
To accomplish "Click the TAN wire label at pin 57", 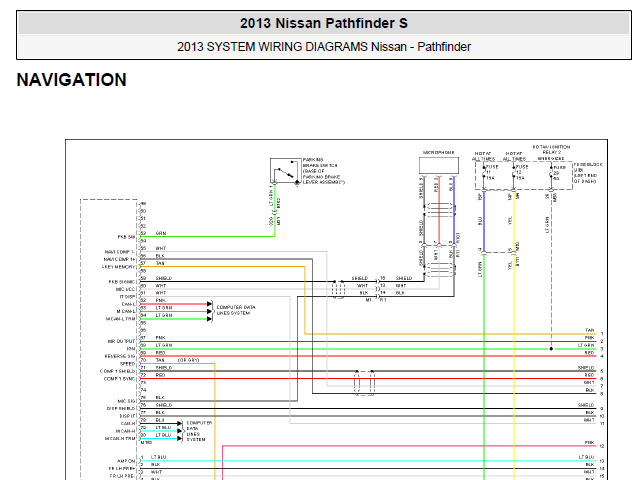I will pyautogui.click(x=160, y=264).
